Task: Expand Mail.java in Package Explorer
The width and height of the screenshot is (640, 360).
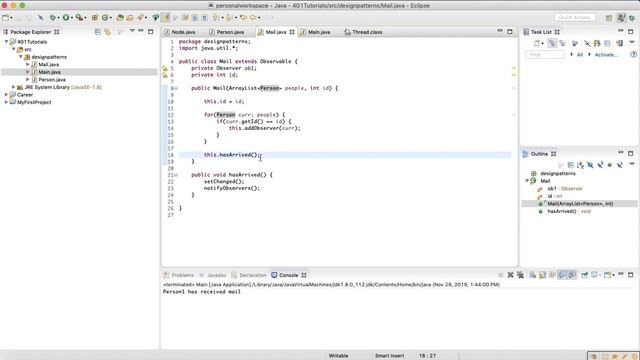Action: [28, 64]
